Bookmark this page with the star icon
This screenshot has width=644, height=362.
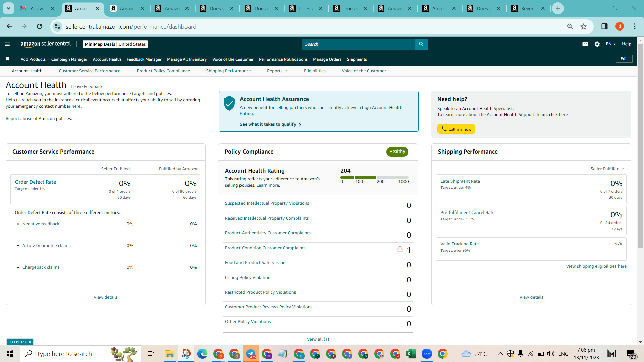[x=584, y=26]
